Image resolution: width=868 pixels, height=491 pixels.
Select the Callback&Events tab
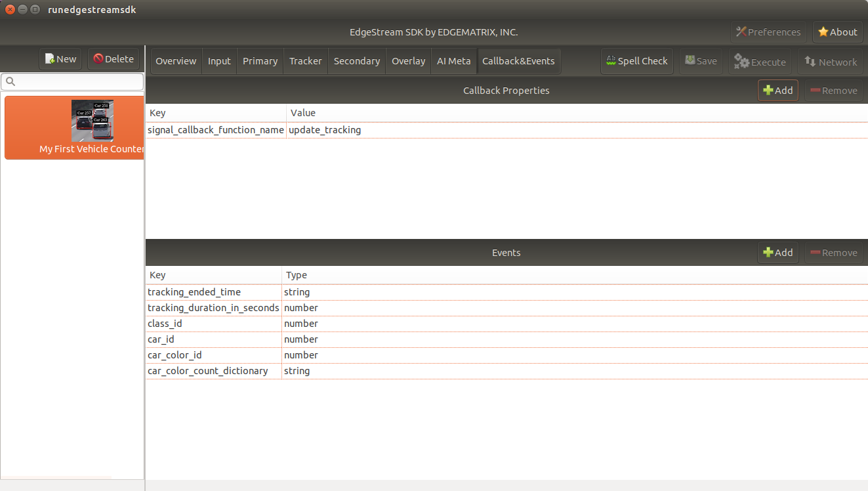pos(518,61)
